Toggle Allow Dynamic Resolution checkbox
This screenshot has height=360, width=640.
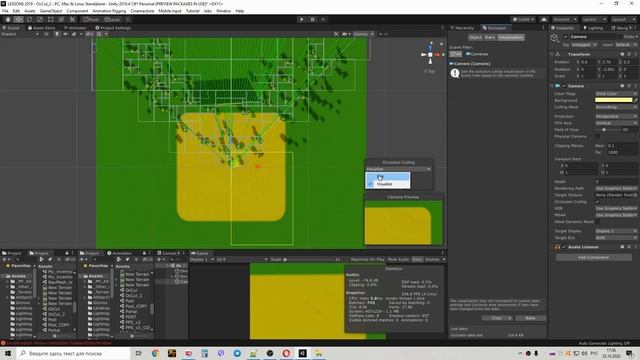[x=598, y=222]
